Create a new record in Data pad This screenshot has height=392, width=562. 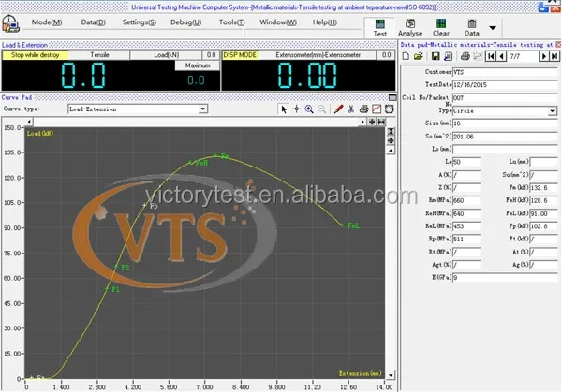(406, 56)
